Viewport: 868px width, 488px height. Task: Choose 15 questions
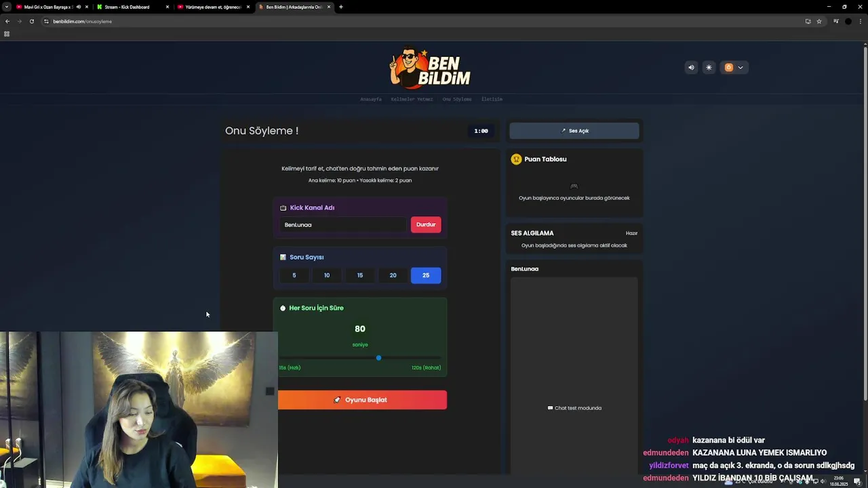pos(360,275)
